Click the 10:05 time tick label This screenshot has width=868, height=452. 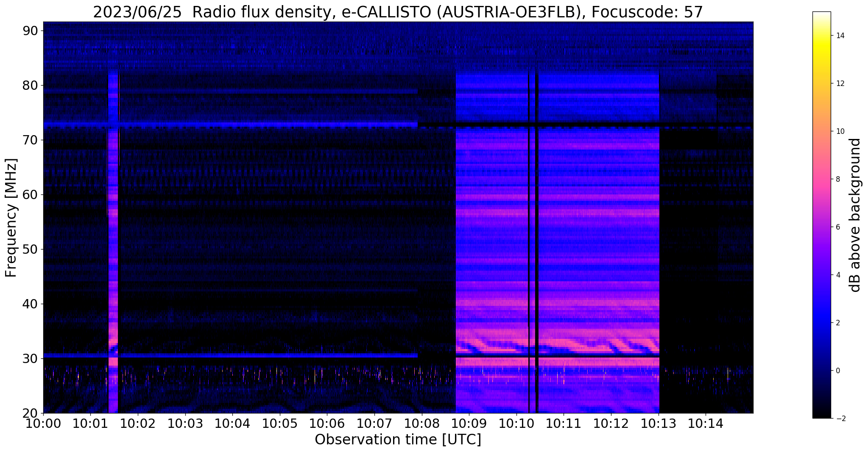point(280,424)
